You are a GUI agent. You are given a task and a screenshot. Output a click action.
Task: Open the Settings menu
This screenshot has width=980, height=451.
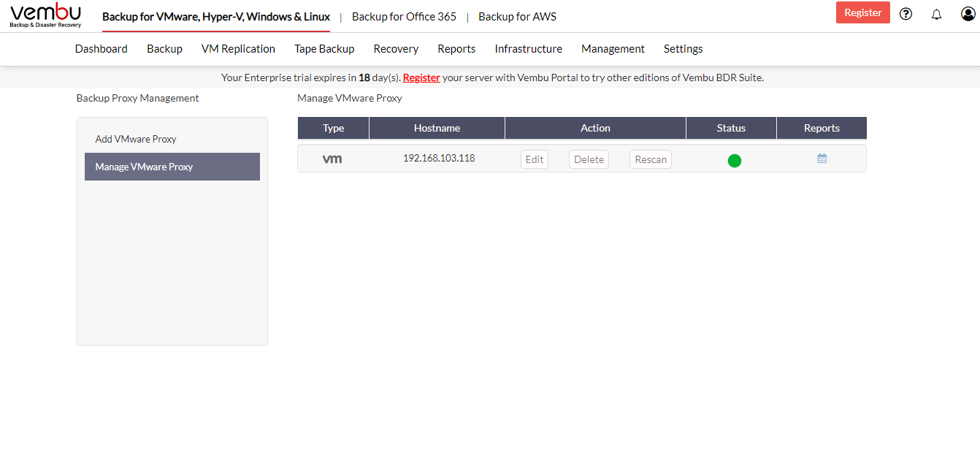tap(684, 49)
